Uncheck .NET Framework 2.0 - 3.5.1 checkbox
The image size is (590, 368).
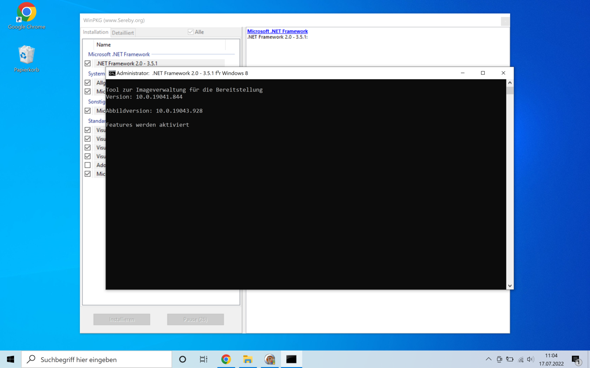click(x=88, y=63)
